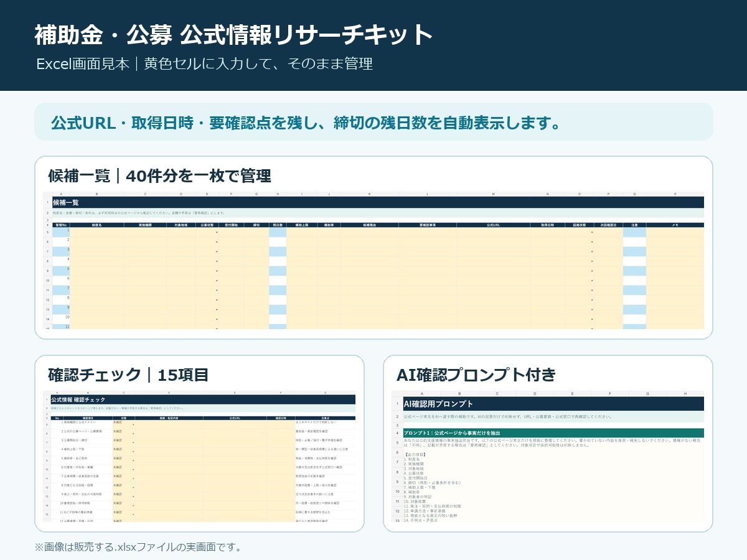Image resolution: width=747 pixels, height=560 pixels.
Task: Select the 制度名 column header in 候補一覧
Action: (96, 225)
